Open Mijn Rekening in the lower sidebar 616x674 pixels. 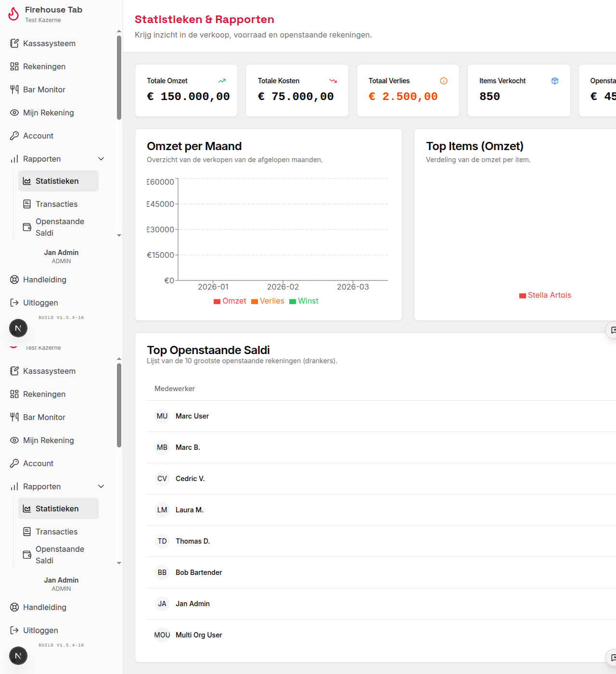point(57,440)
